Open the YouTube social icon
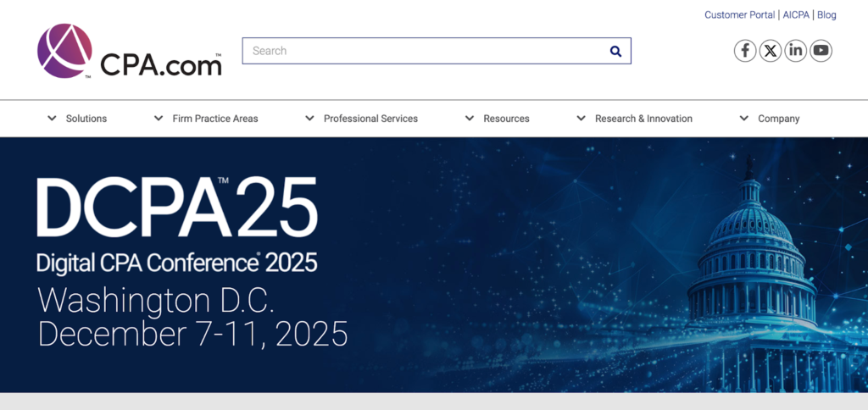Screen dimensions: 868x410 coord(821,51)
